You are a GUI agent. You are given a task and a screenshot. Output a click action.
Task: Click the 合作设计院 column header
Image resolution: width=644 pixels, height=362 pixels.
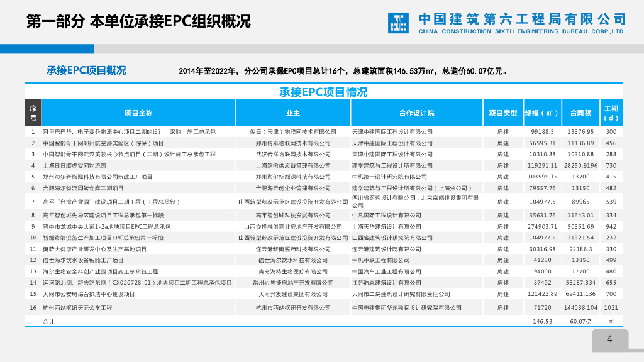click(x=416, y=112)
